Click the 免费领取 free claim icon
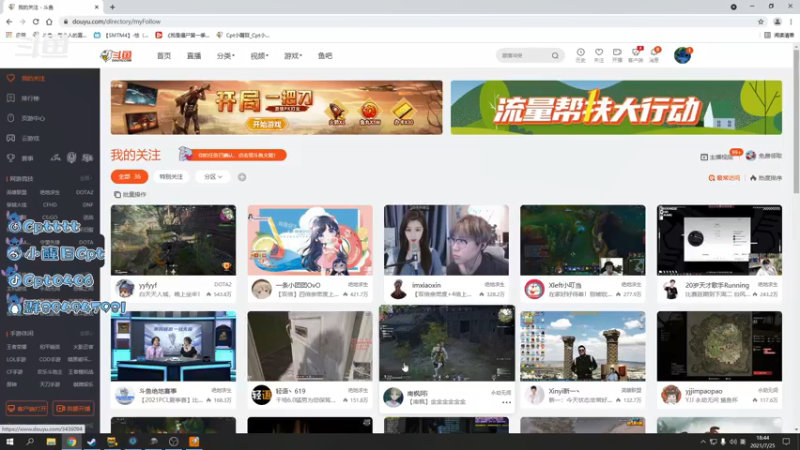The width and height of the screenshot is (800, 450). tap(751, 156)
